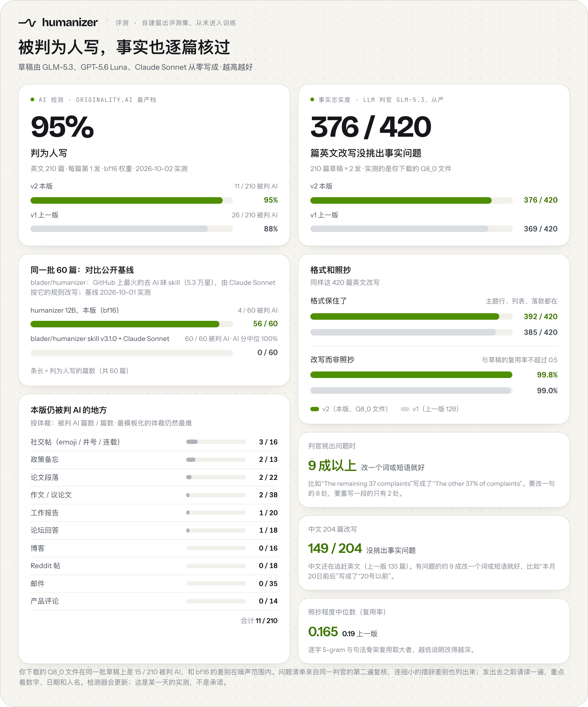The width and height of the screenshot is (588, 707).
Task: Click the 政策备忘 row label
Action: (44, 459)
